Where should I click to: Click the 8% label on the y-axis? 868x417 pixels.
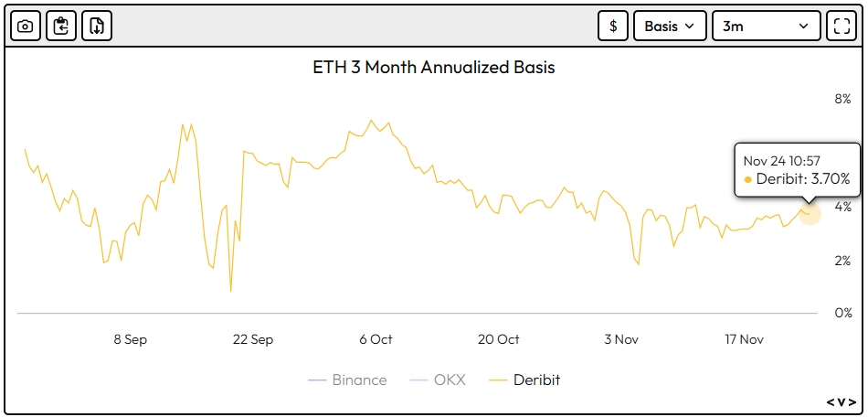tap(842, 99)
